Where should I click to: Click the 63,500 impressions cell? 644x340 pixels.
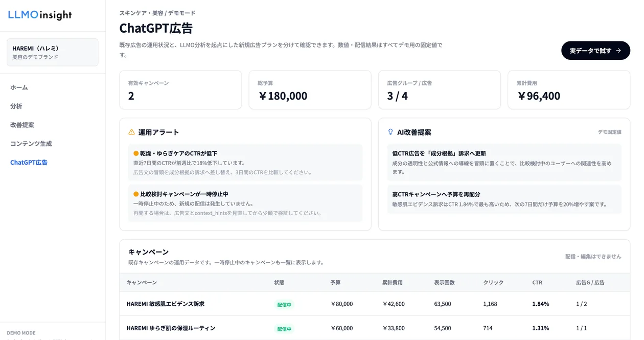click(443, 304)
